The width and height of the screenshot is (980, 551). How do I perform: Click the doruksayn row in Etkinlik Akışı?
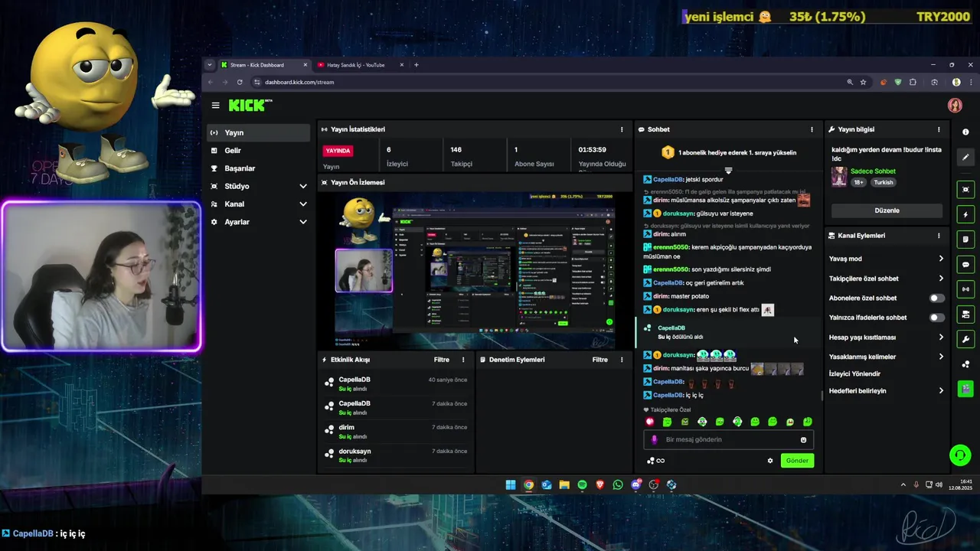tap(397, 455)
